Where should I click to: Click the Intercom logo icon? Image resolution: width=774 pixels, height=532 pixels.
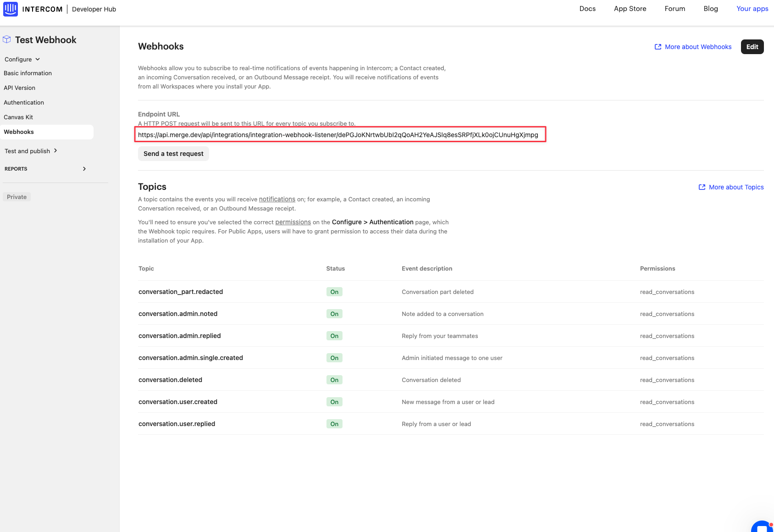click(11, 9)
